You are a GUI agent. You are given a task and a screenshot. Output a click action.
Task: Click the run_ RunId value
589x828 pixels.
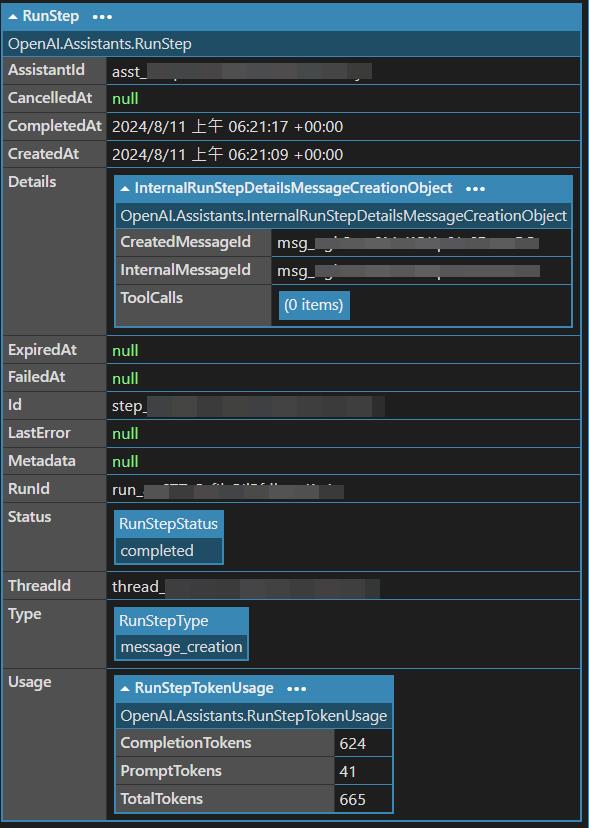pos(228,490)
